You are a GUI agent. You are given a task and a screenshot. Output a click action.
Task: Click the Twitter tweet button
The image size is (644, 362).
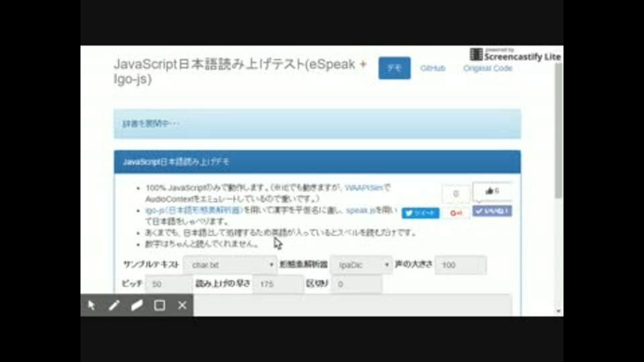pyautogui.click(x=421, y=213)
